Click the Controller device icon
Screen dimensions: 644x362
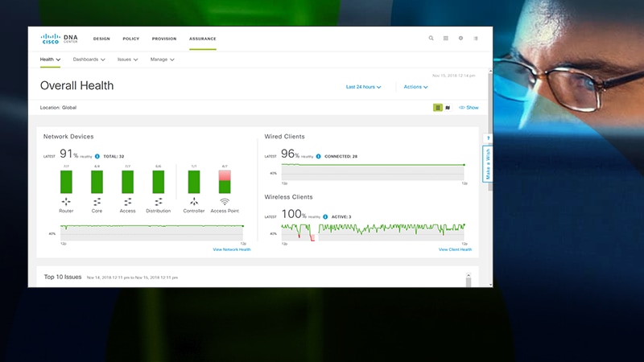194,202
